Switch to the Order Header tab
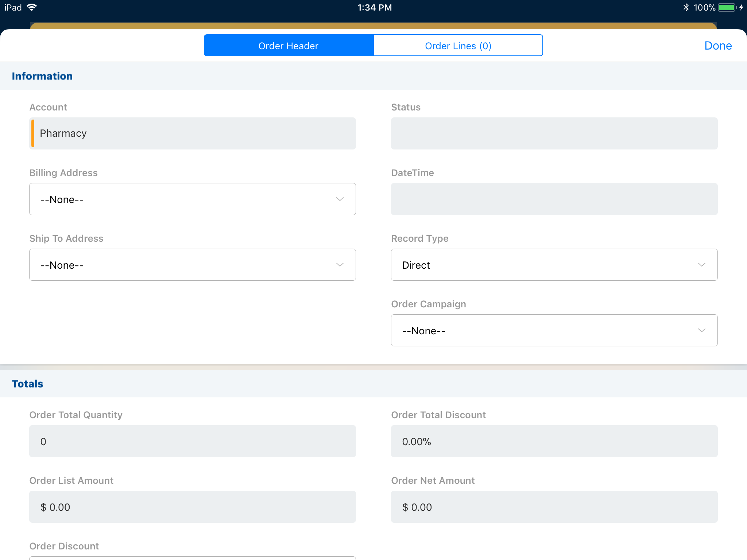The height and width of the screenshot is (560, 747). point(289,46)
